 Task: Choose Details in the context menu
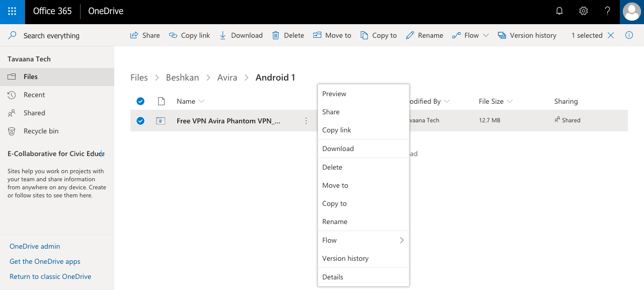[x=364, y=277]
